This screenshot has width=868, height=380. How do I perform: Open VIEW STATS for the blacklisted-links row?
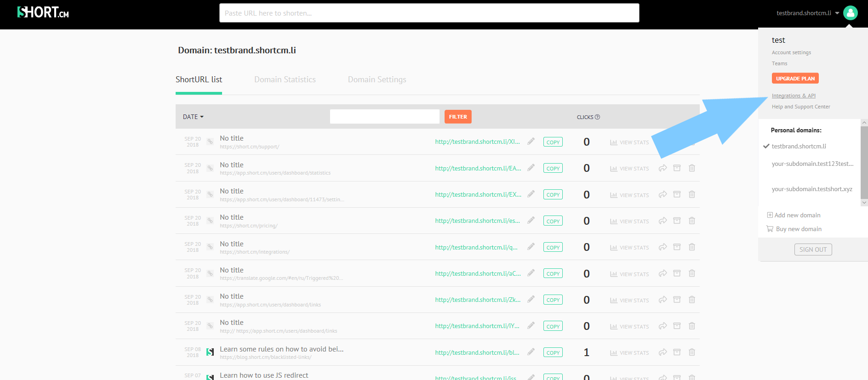[x=629, y=353]
